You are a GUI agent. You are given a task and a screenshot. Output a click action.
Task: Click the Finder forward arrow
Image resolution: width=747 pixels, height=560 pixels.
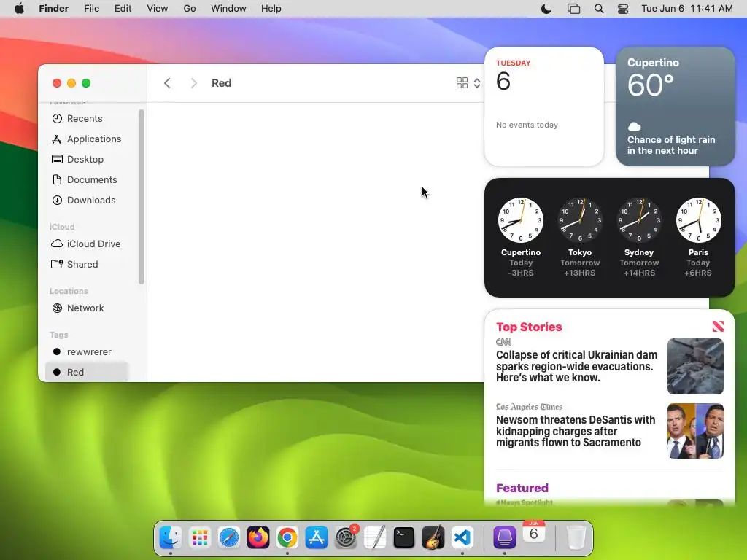tap(193, 83)
